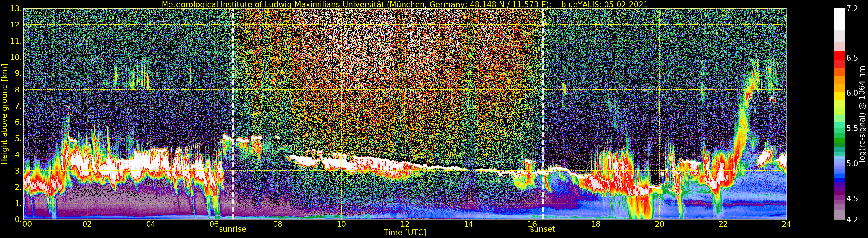
Task: Click the height axis tick label 9
Action: [19, 73]
